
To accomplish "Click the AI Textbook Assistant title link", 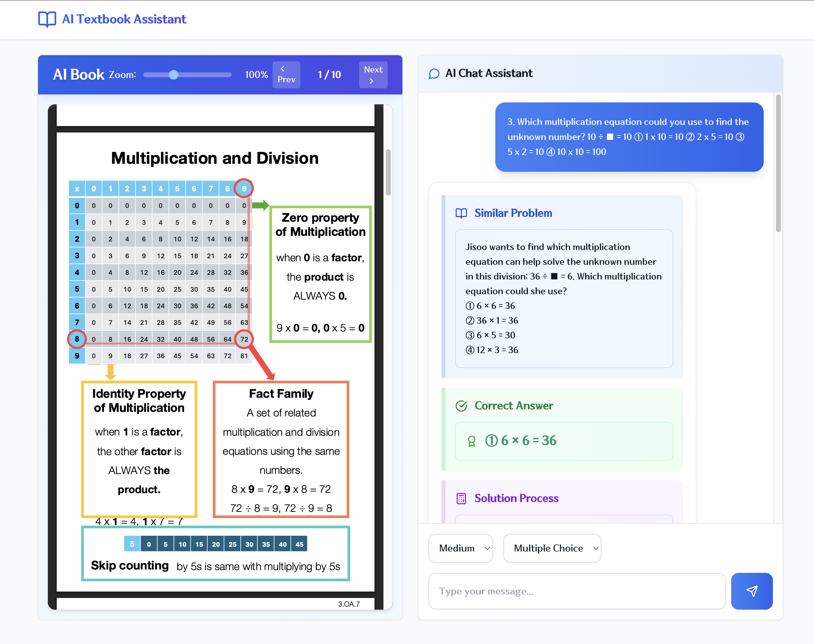I will (124, 19).
